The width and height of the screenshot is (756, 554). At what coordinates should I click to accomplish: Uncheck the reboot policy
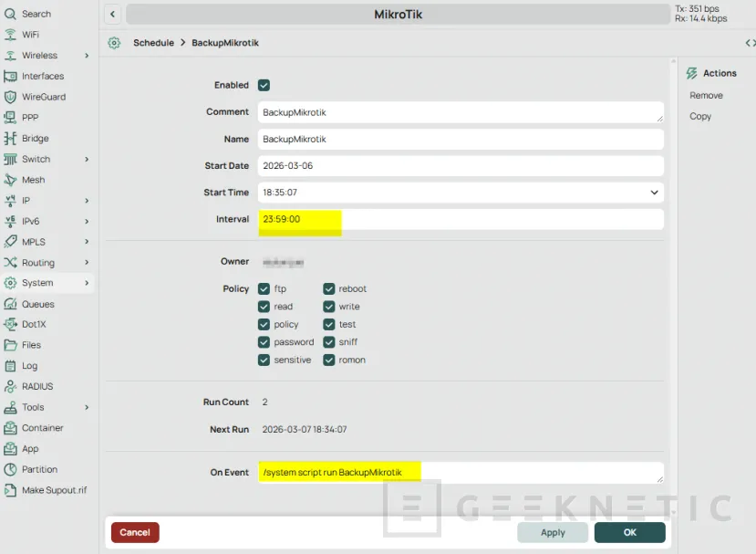click(330, 288)
